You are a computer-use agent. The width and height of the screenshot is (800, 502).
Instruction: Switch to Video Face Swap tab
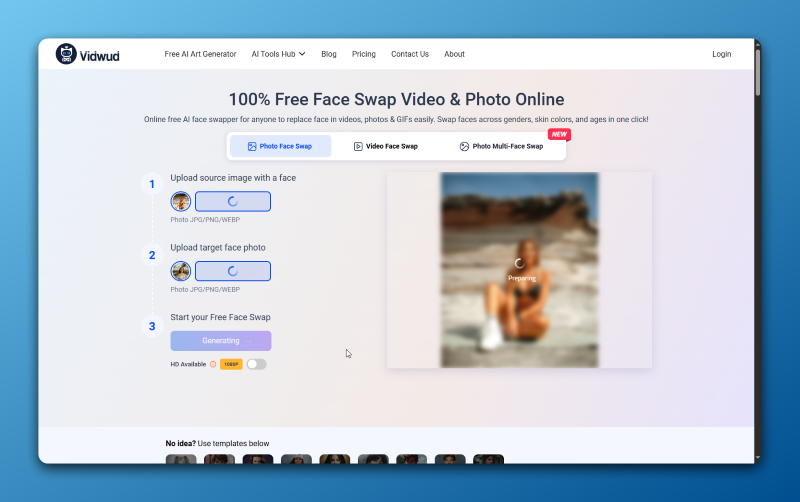pos(386,146)
